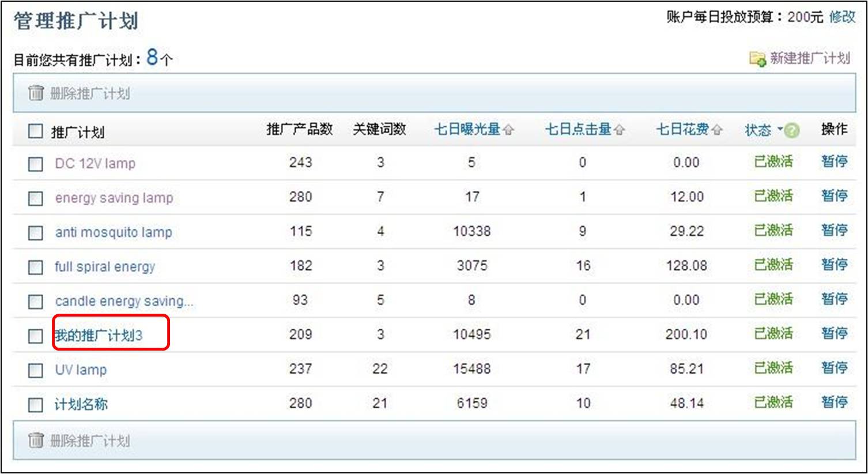
Task: Open the 计划名称 plan link
Action: (81, 404)
